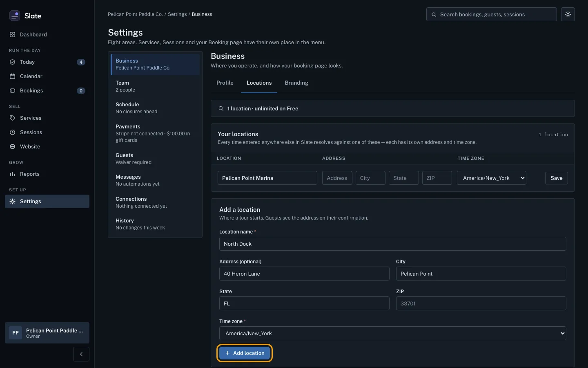Click the Address box in the Marina row
The width and height of the screenshot is (588, 368).
coord(337,178)
